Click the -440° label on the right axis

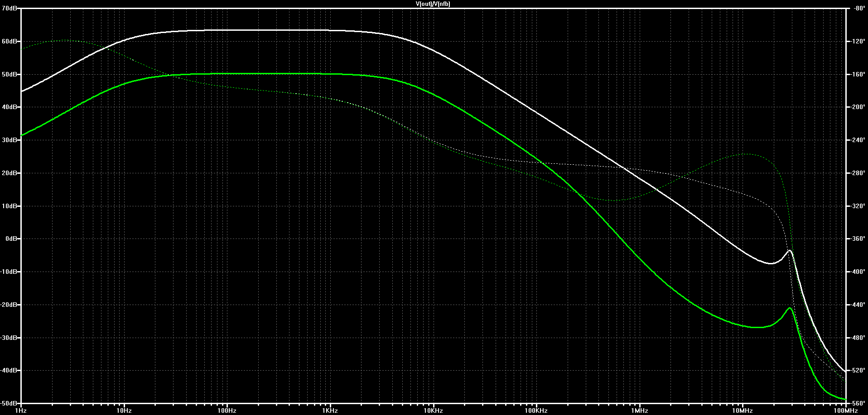(857, 305)
